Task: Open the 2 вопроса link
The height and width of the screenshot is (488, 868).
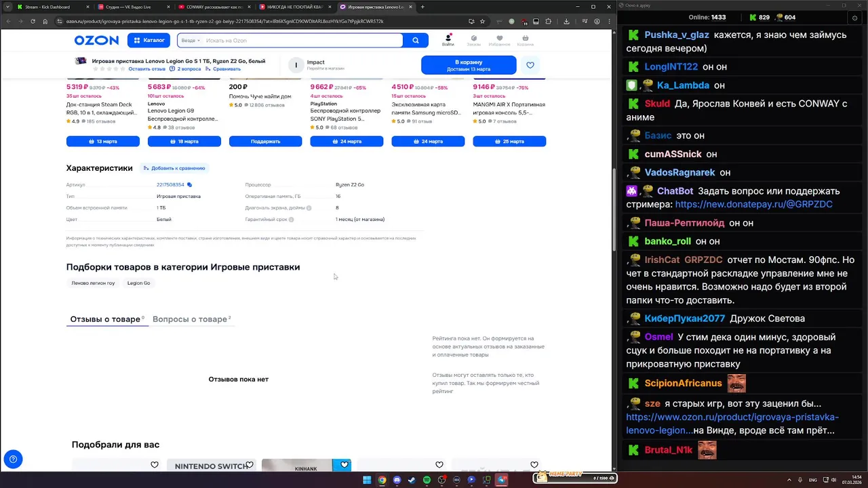Action: [185, 69]
